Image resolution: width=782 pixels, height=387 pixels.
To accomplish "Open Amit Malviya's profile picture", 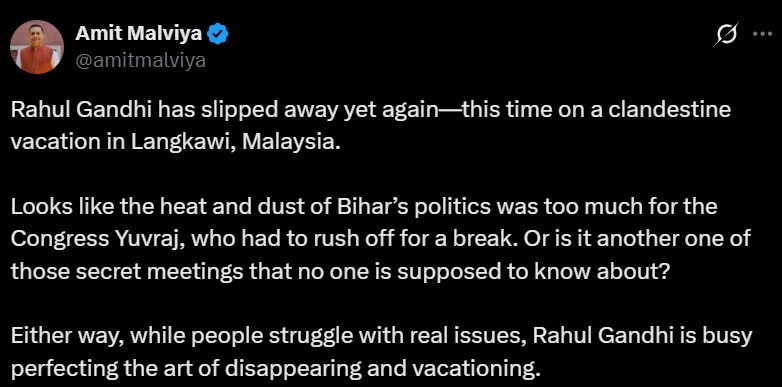I will click(x=37, y=47).
